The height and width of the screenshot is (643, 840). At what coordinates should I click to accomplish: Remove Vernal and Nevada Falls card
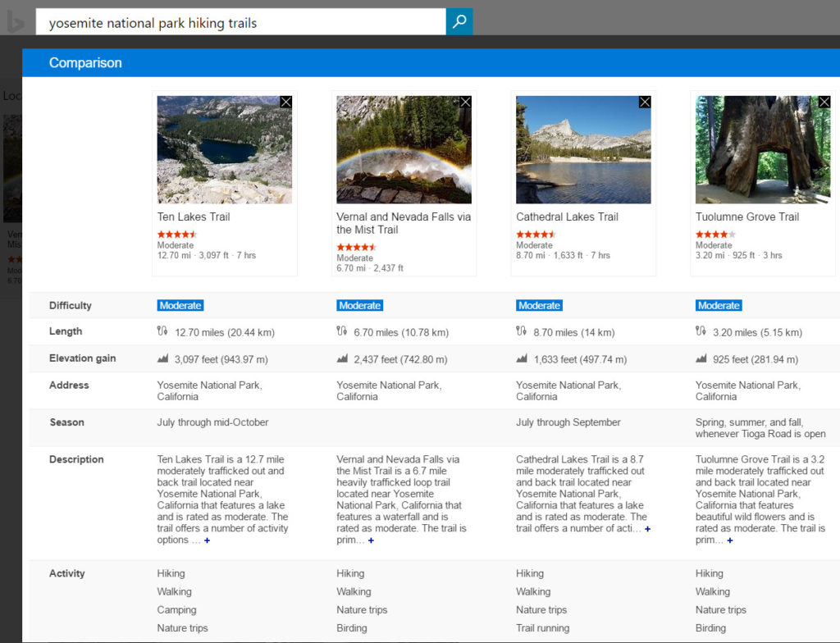465,103
